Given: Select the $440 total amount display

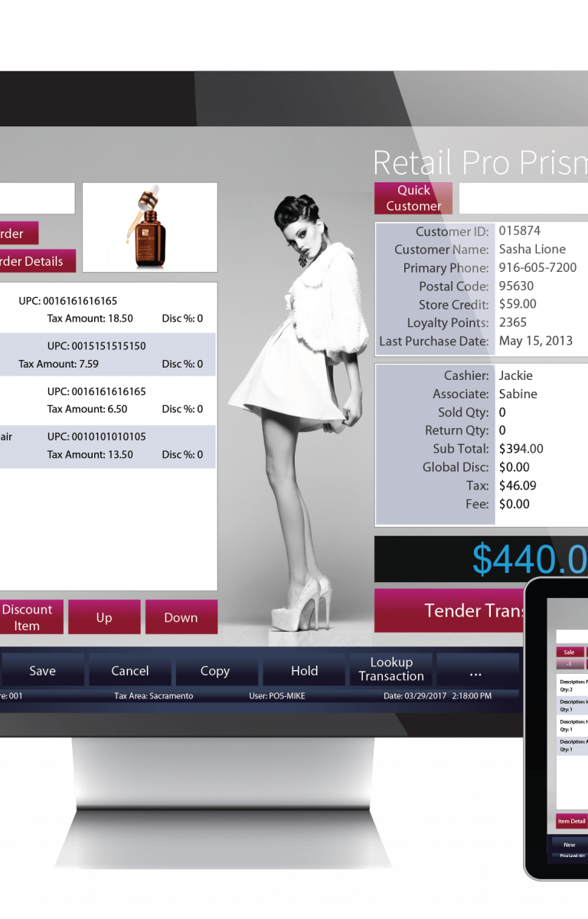Looking at the screenshot, I should 481,559.
